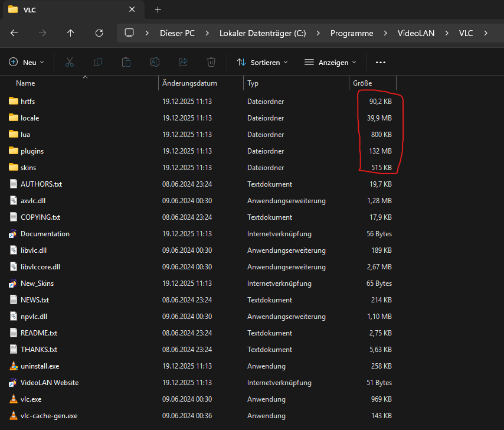Select the Documentation shortcut icon
504x430 pixels.
(13, 233)
